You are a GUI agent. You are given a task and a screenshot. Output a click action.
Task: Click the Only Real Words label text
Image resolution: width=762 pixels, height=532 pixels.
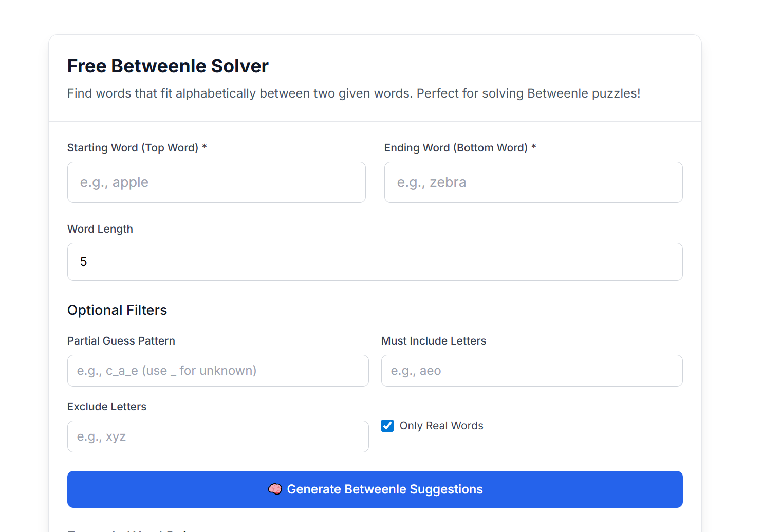pos(441,426)
